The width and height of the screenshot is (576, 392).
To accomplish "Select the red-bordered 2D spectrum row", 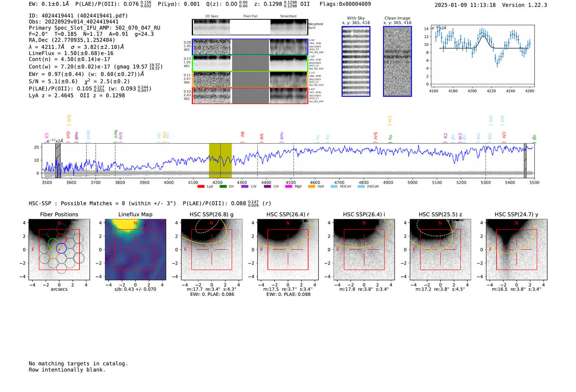I will (250, 96).
